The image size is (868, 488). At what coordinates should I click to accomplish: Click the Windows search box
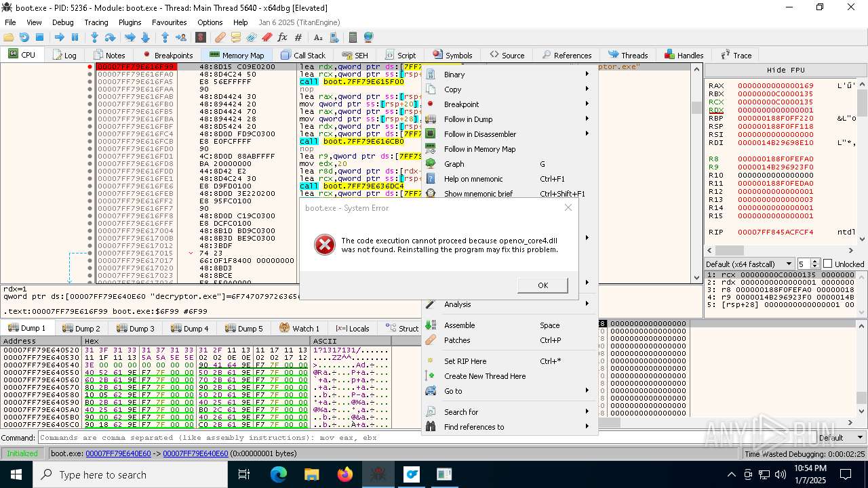pyautogui.click(x=130, y=474)
